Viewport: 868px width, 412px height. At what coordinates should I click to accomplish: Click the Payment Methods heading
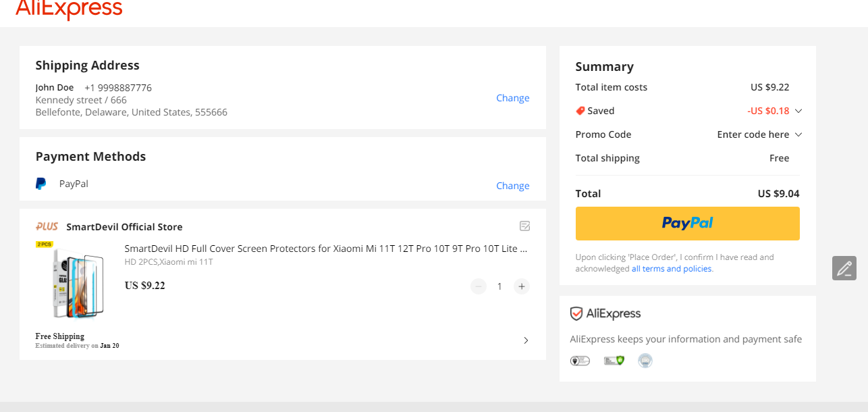point(90,157)
